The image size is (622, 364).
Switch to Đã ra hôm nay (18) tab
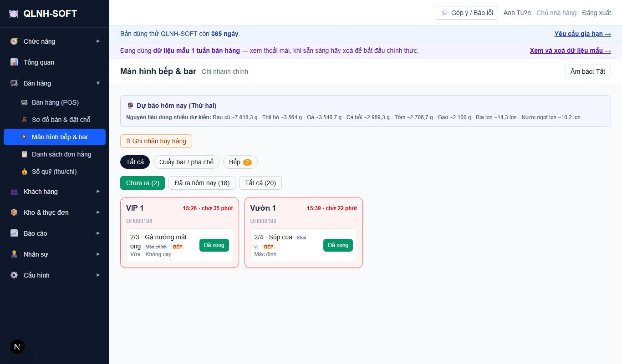point(202,183)
